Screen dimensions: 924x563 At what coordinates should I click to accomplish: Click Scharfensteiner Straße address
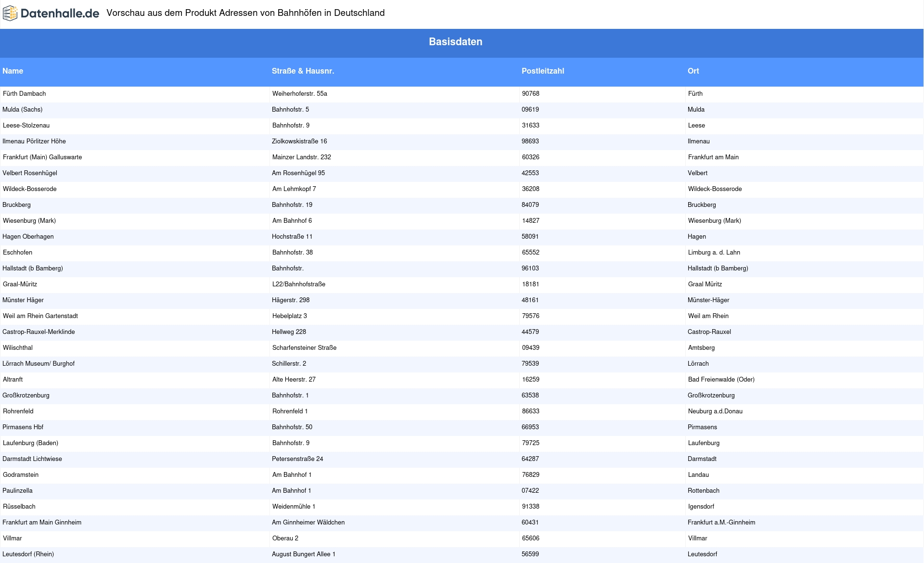[305, 348]
